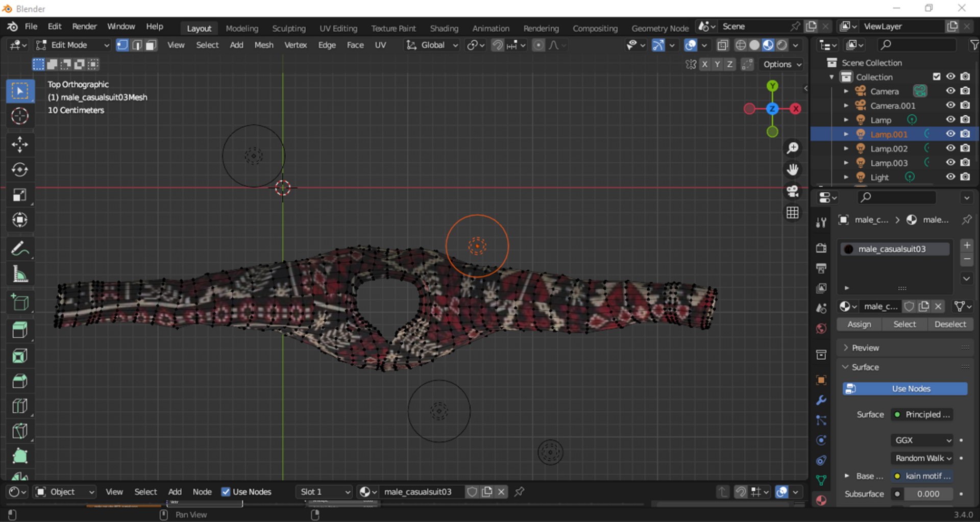Open the Edit Mode dropdown

[72, 45]
